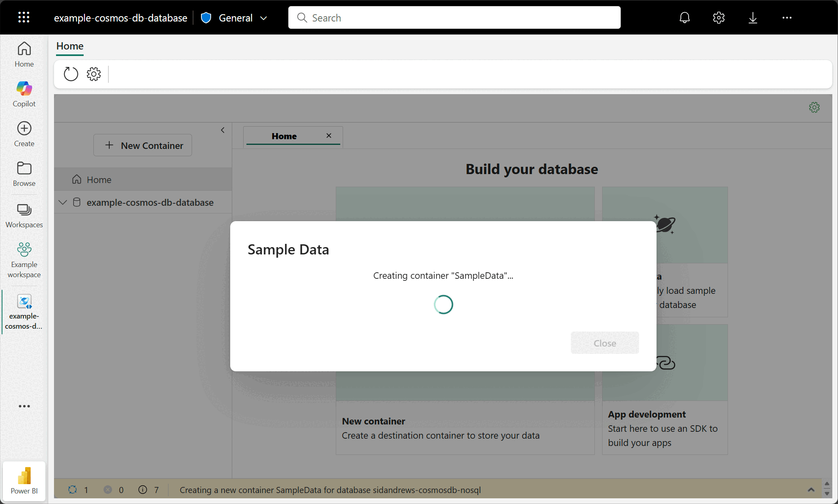The width and height of the screenshot is (838, 504).
Task: Open Workspaces in sidebar
Action: click(24, 216)
